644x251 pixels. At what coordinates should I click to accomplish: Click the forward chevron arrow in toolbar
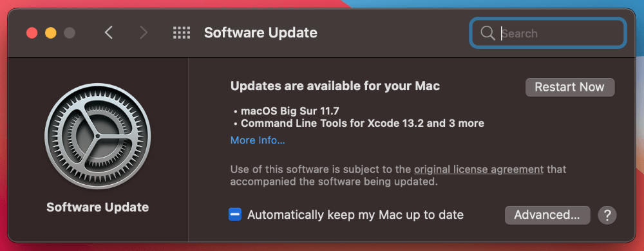[x=144, y=33]
